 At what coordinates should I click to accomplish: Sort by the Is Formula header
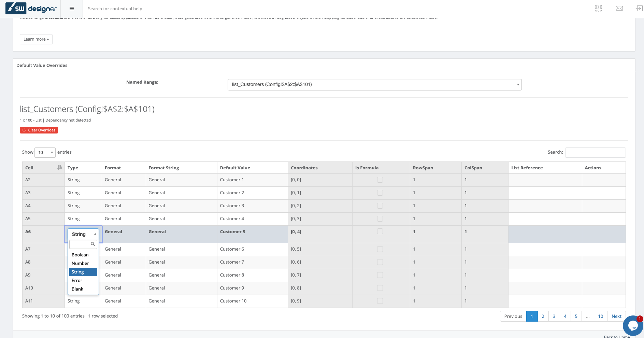pyautogui.click(x=381, y=168)
